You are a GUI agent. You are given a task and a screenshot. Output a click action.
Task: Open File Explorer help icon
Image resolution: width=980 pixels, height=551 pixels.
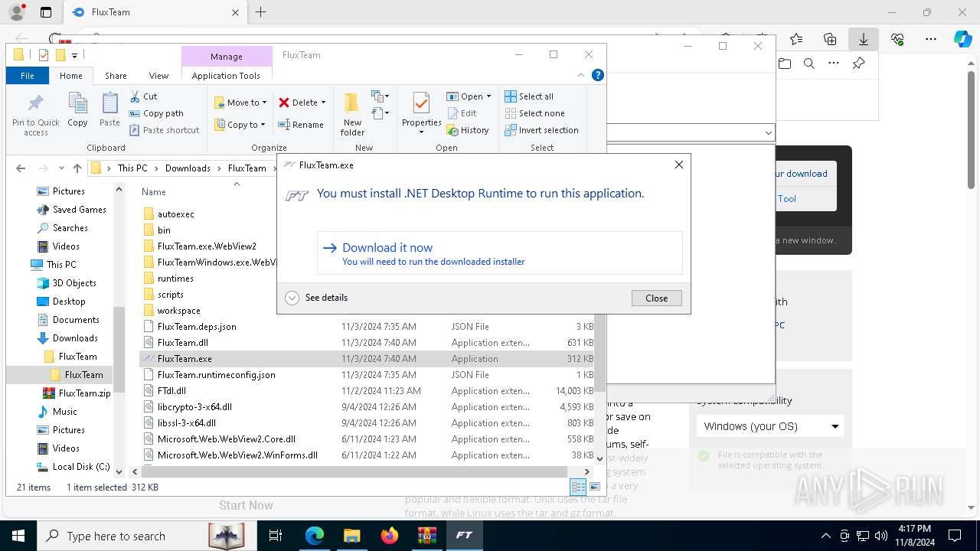[598, 75]
